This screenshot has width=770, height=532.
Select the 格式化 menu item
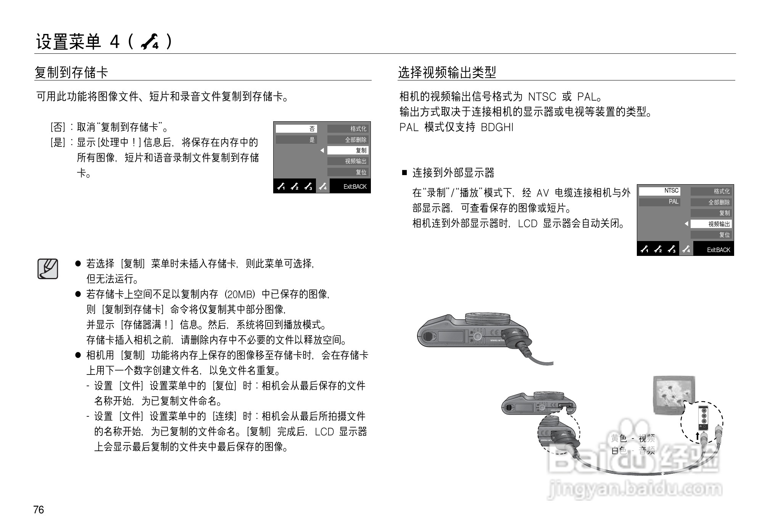358,129
